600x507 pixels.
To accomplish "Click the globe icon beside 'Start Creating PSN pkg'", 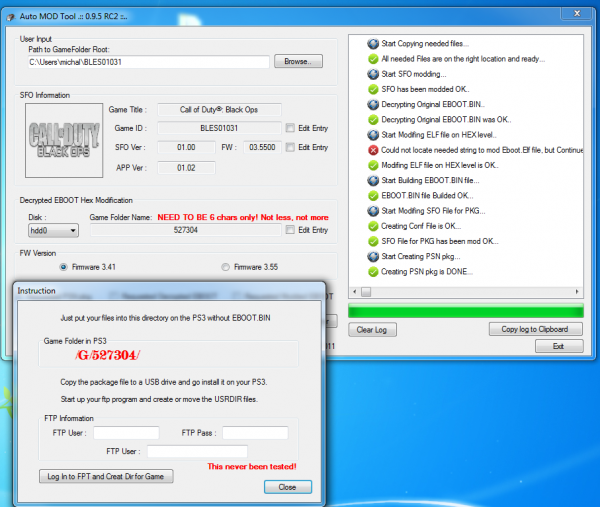I will (373, 256).
